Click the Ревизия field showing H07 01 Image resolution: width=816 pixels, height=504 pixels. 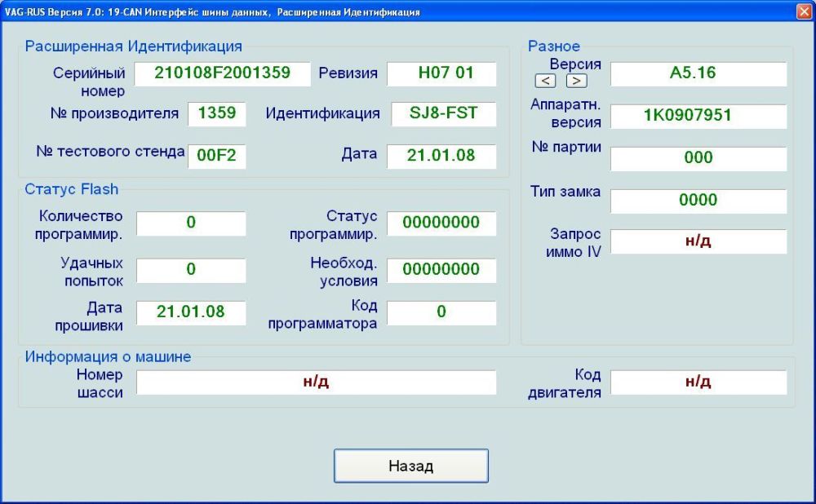pyautogui.click(x=441, y=73)
